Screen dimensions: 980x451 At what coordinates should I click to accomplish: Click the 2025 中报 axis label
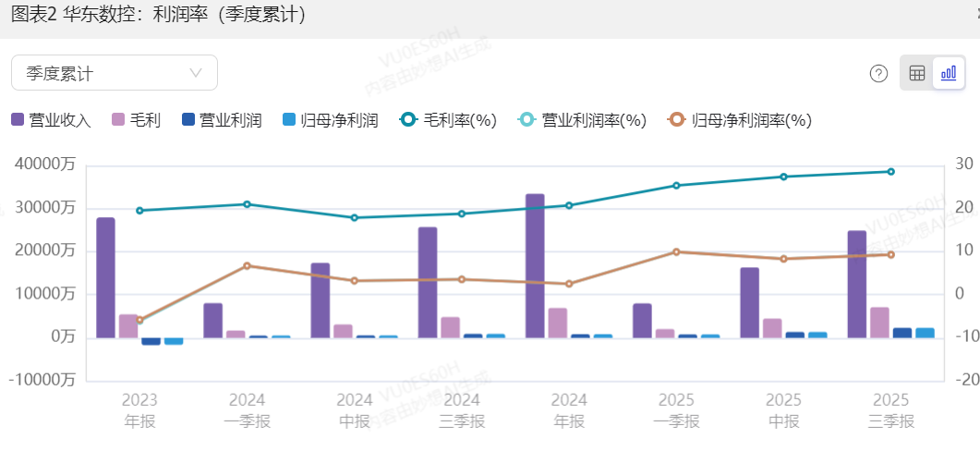[784, 410]
